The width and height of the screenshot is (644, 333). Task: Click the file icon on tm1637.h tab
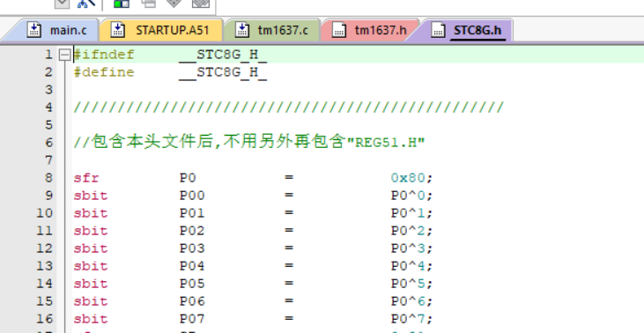click(x=339, y=30)
